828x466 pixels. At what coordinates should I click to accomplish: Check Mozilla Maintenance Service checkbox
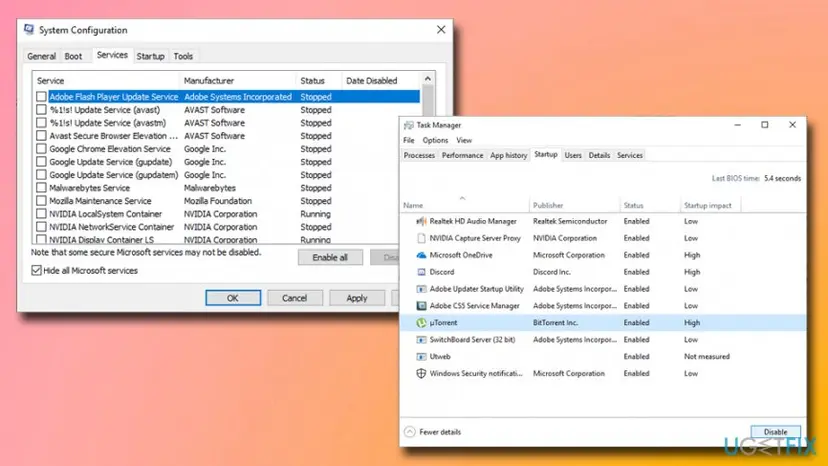click(41, 201)
